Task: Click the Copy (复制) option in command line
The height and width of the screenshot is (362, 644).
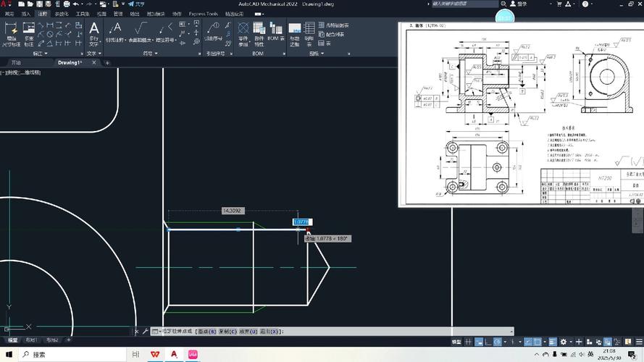Action: (227, 331)
